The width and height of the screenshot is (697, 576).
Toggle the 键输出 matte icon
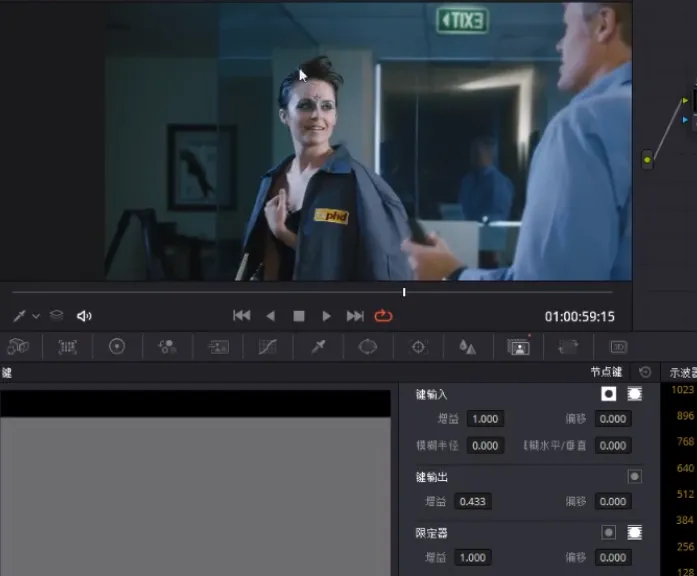[634, 476]
